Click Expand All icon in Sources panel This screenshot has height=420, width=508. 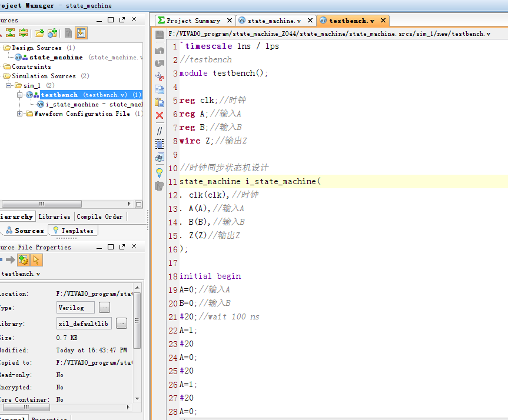(23, 33)
